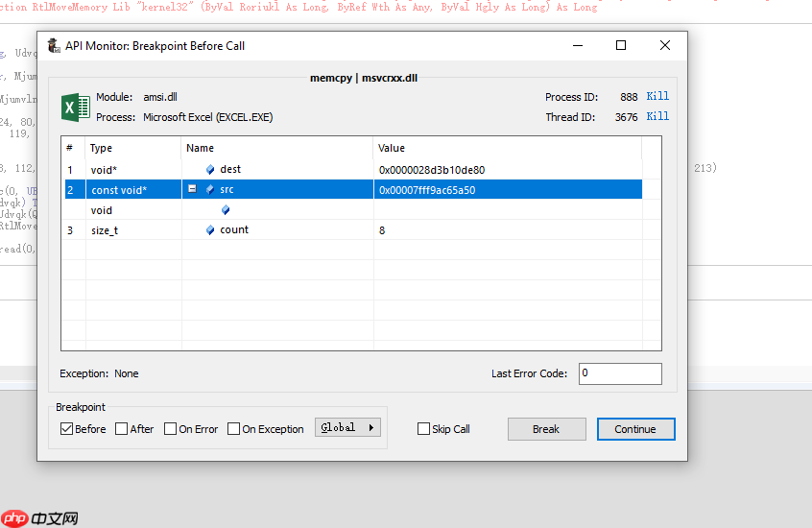Click the Microsoft Excel (EXCEL.EXE) process text
Screen dimensions: 812x528
(x=207, y=117)
